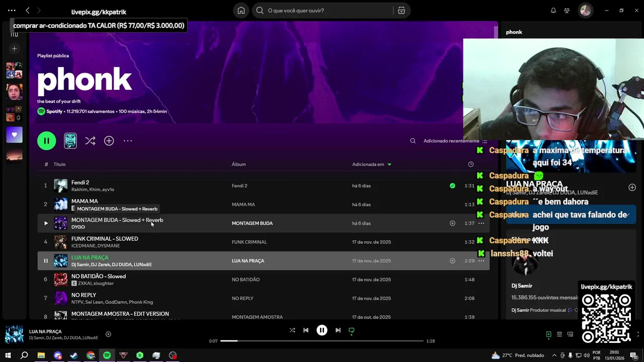Add current song via plus icon in player

108,334
